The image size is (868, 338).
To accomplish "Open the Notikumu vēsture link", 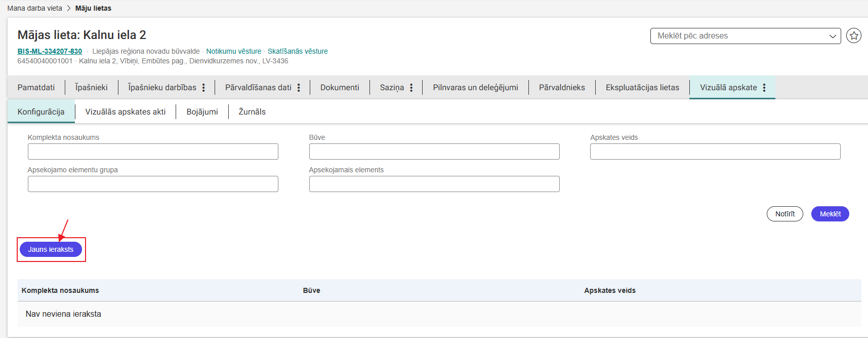I will (233, 51).
